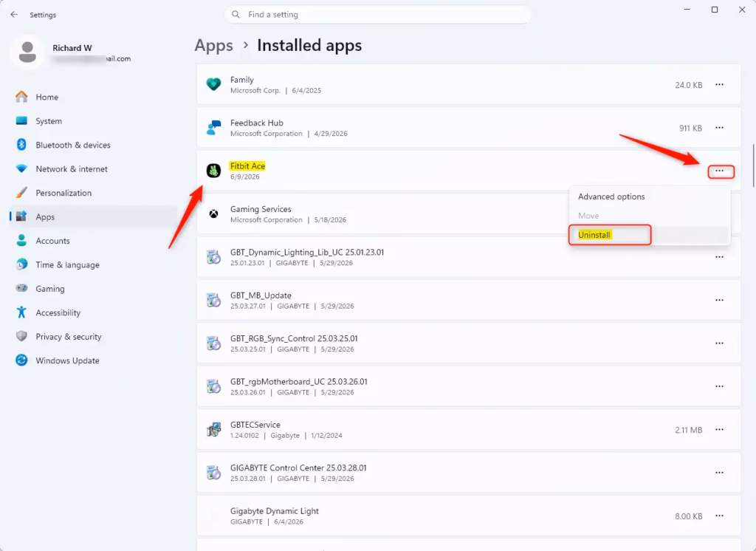This screenshot has width=756, height=551.
Task: Click the Richard W profile avatar
Action: (27, 52)
